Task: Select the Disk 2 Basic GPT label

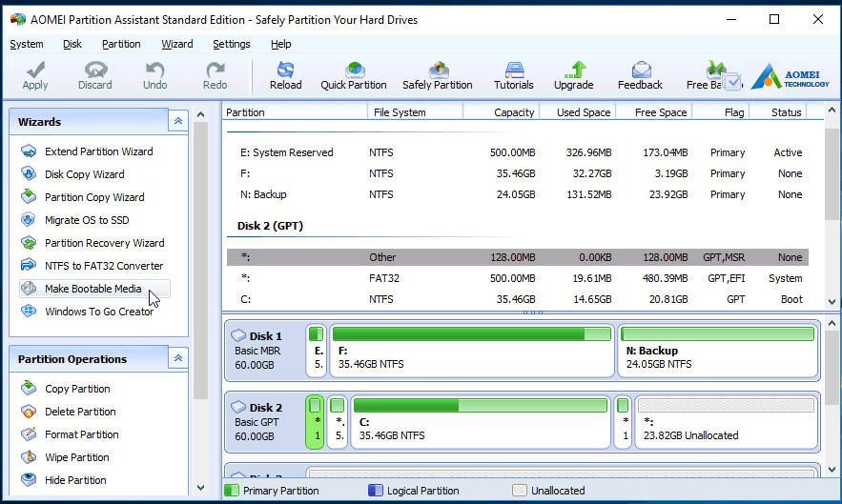Action: tap(265, 422)
